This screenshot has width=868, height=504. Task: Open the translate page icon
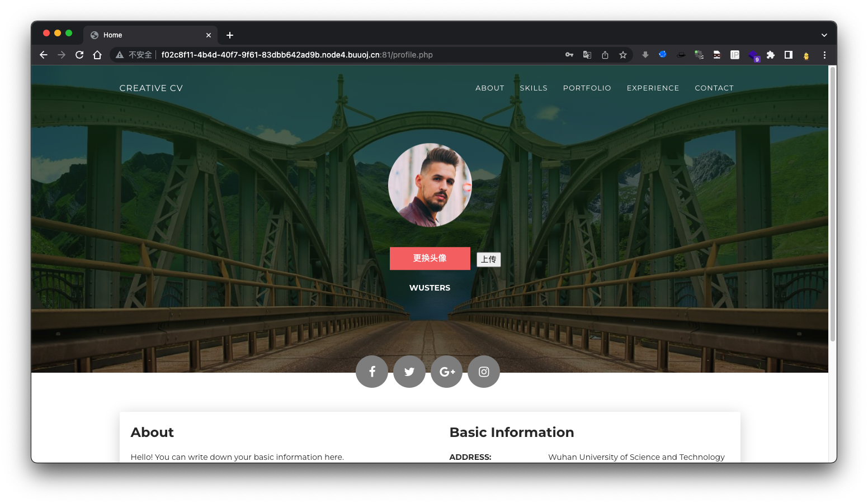(x=587, y=55)
